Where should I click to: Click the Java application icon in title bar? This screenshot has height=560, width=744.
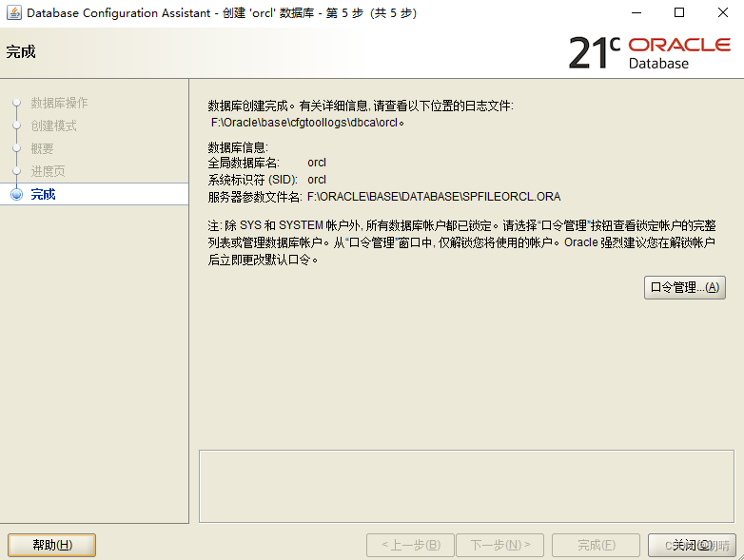(13, 12)
